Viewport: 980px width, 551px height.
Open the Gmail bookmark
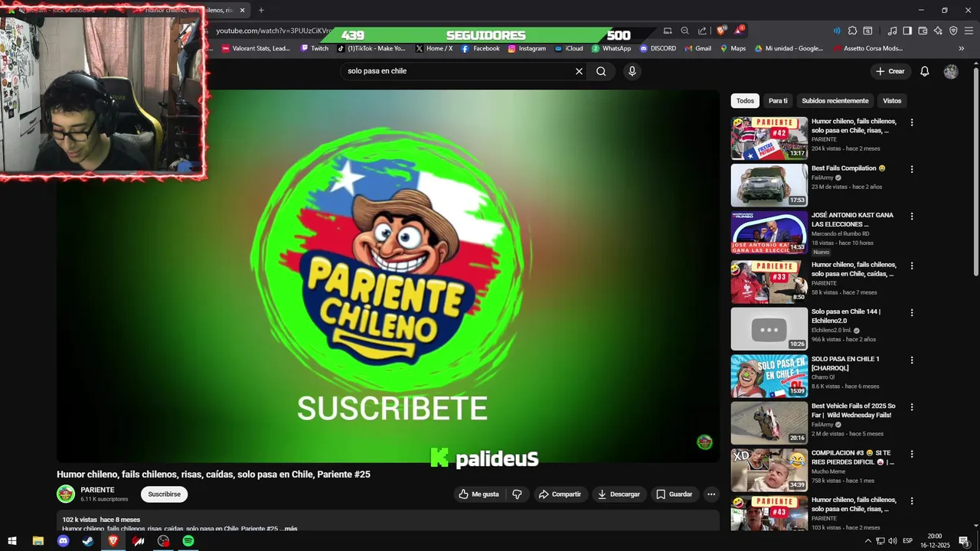tap(697, 48)
